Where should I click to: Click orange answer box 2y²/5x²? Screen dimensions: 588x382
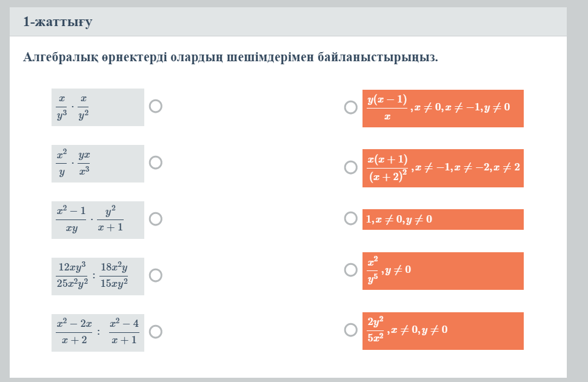(x=443, y=331)
